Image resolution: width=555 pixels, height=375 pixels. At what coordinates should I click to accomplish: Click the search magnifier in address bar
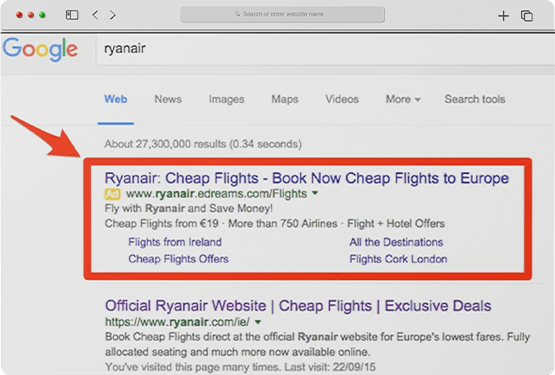pos(238,14)
